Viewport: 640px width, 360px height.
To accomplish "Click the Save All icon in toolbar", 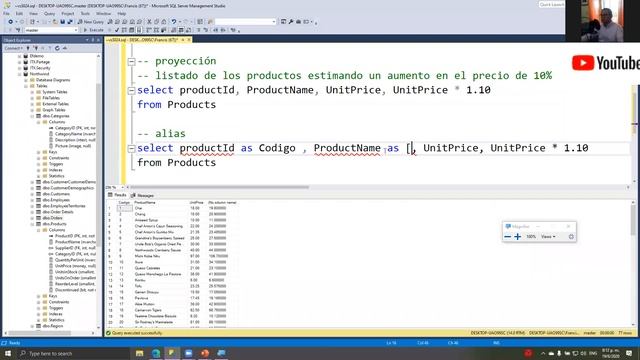I will pyautogui.click(x=70, y=22).
